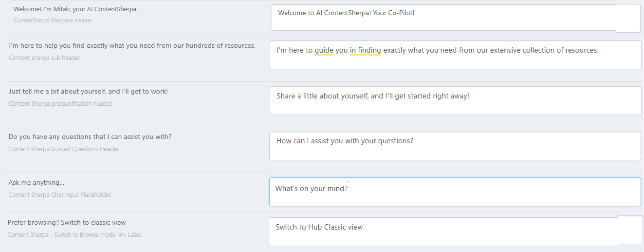Screen dimensions: 644x252
Task: Click the 'ContentSherpa Welcome Header.' description
Action: tap(53, 20)
